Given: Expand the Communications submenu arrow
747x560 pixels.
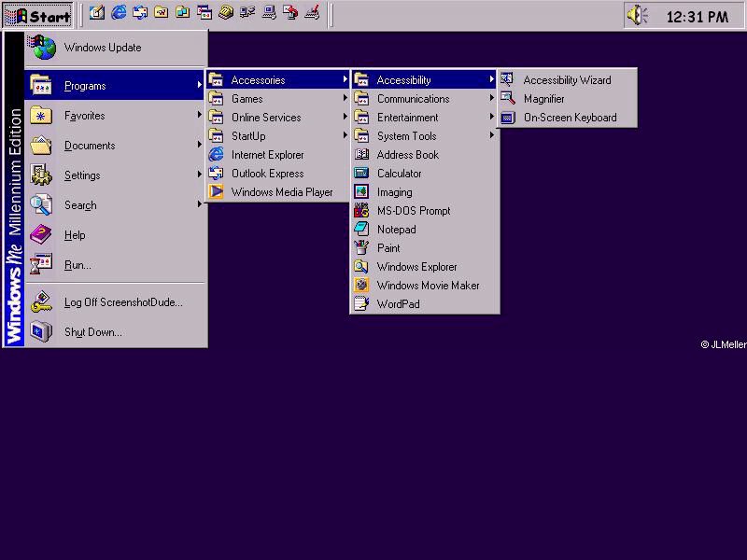Looking at the screenshot, I should (491, 98).
